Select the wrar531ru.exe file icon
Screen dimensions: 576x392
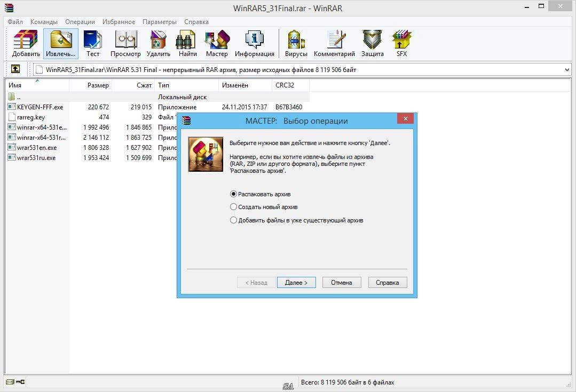(x=12, y=157)
